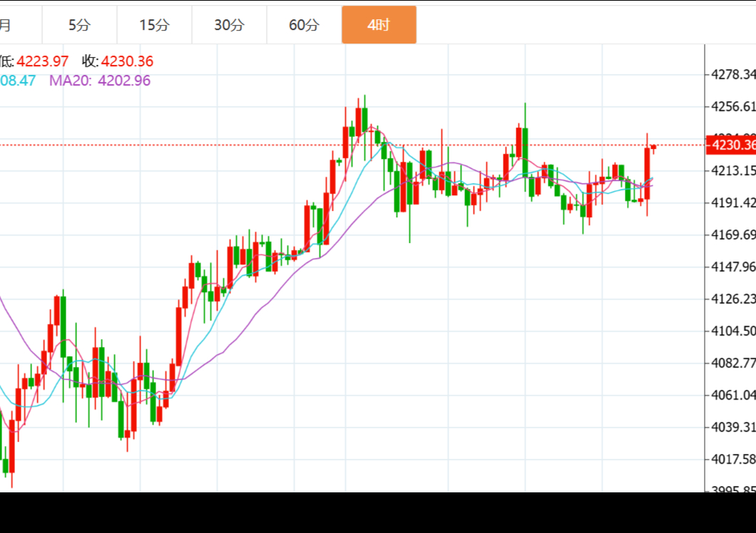
Task: Click the purple MA20 value 4202.96
Action: coord(124,81)
